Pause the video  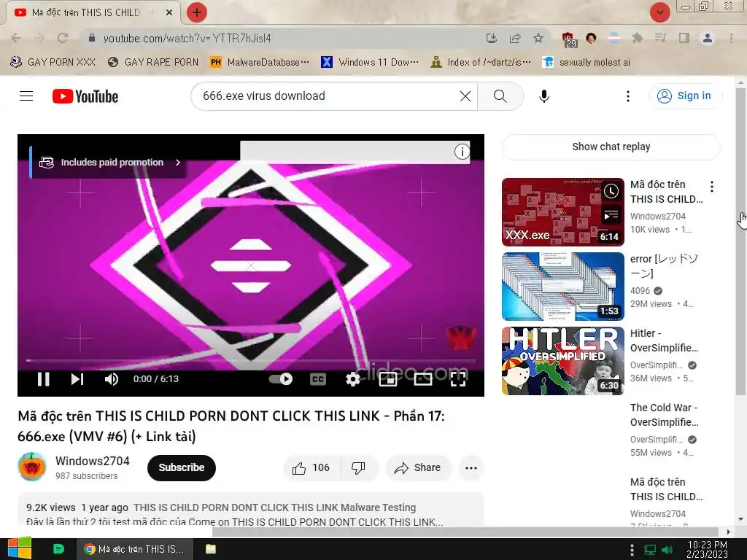(x=43, y=379)
